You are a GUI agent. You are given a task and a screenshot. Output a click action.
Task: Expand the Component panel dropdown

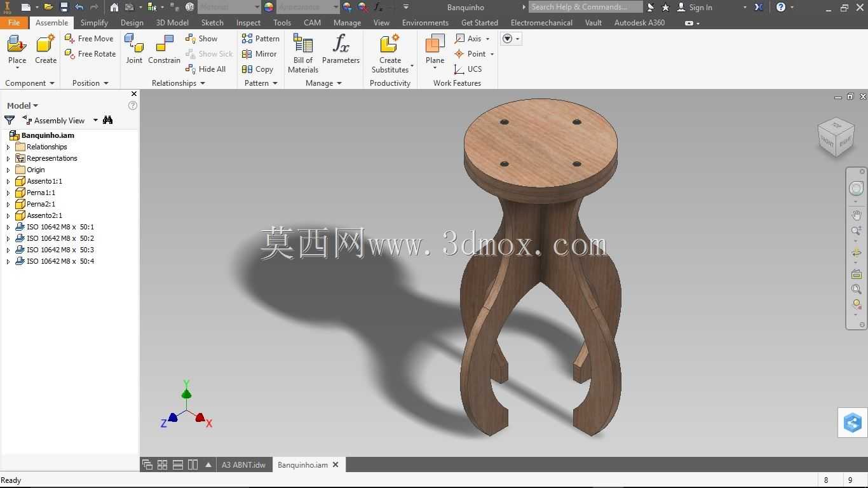tap(52, 83)
